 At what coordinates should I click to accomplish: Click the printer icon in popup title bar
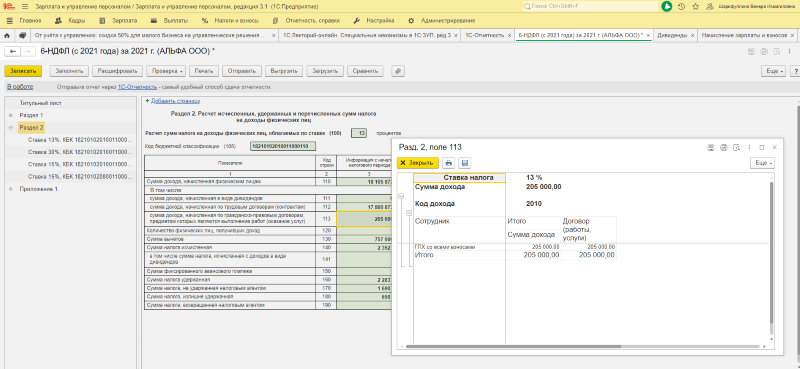coord(723,147)
